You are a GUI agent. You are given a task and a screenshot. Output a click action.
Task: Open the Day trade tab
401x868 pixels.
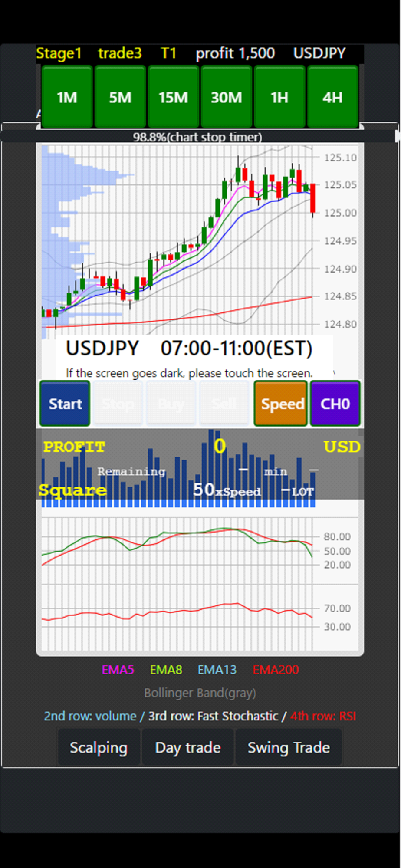188,747
